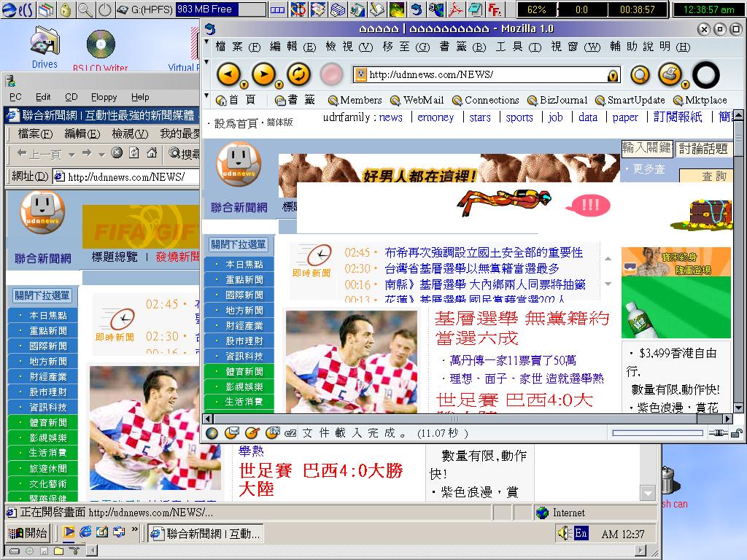Click the magnifier find icon in the eCS bar
This screenshot has height=560, width=747.
[85, 9]
